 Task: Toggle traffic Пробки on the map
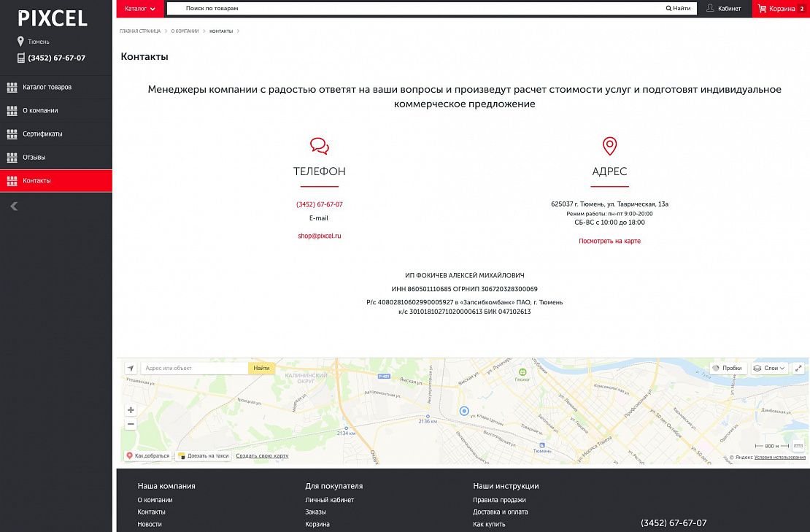pyautogui.click(x=727, y=369)
